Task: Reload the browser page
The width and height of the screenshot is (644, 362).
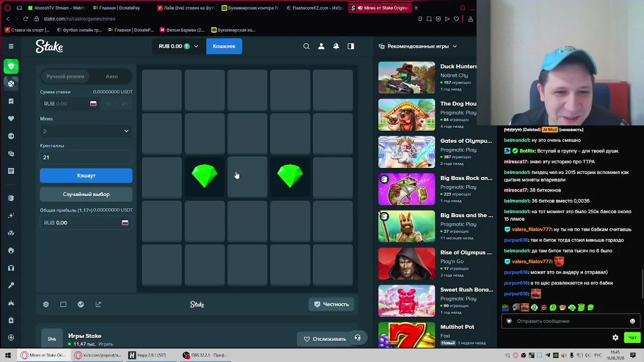Action: [25, 19]
